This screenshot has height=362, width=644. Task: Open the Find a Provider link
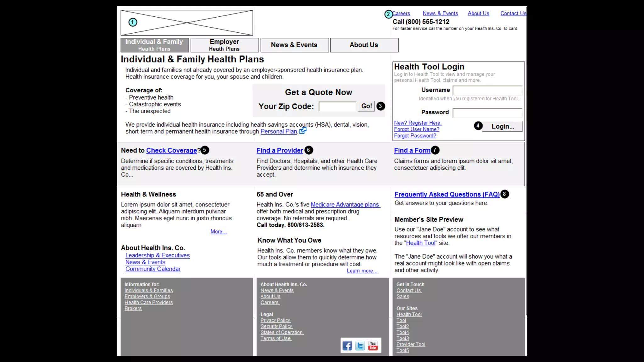(280, 151)
